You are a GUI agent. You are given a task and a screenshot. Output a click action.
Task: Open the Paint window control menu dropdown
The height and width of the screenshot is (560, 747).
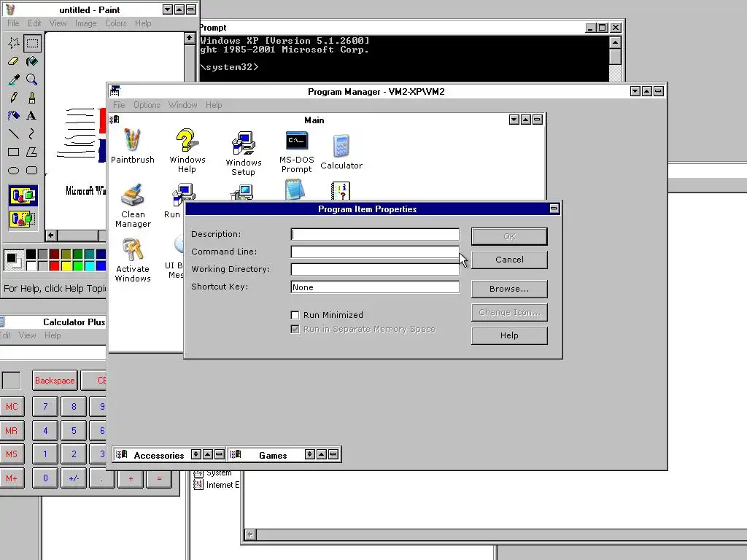tap(10, 9)
